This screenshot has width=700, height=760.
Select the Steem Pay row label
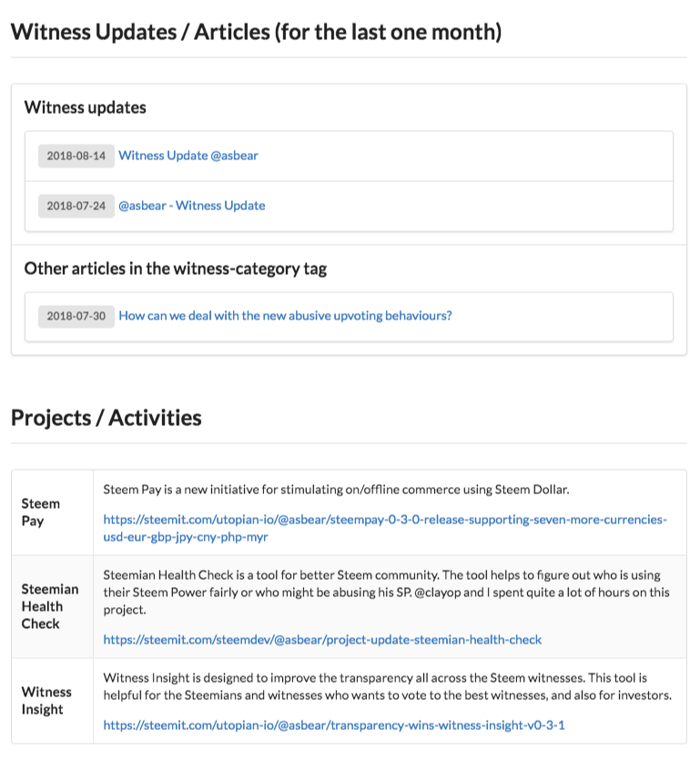pos(41,512)
